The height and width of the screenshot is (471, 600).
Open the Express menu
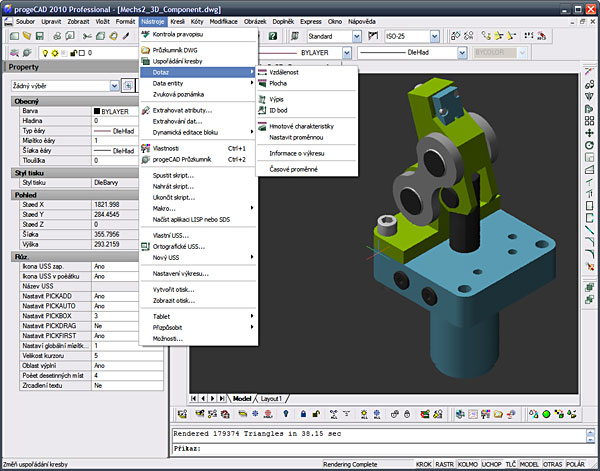coord(311,22)
